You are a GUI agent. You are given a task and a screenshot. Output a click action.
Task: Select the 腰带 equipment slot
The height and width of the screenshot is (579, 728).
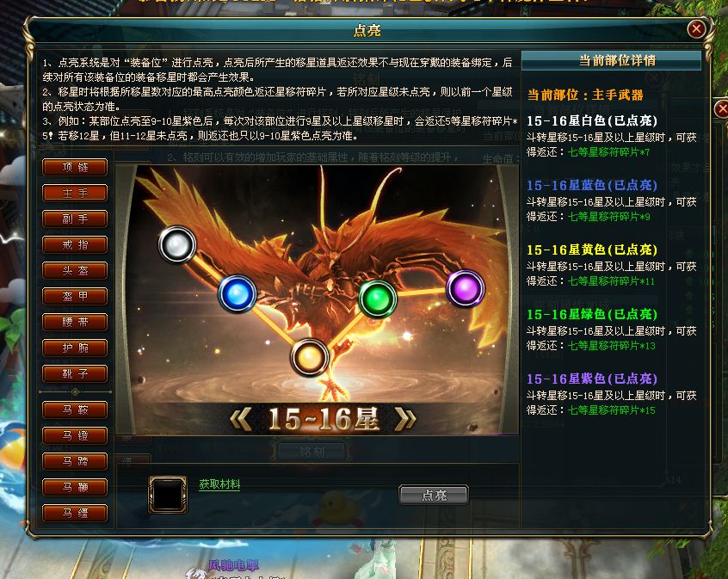(x=75, y=322)
